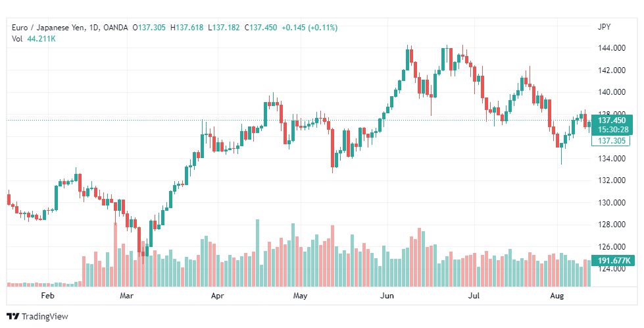Click the 1D interval label in title

pos(95,28)
